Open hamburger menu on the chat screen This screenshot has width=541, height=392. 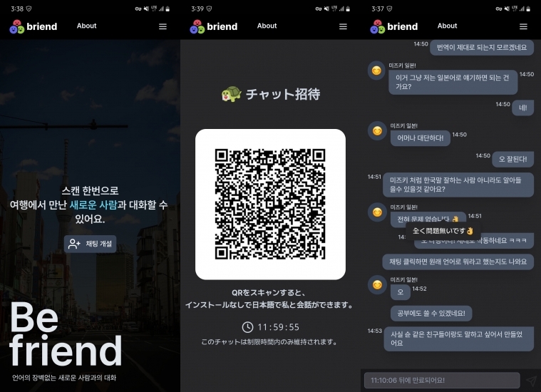[x=523, y=26]
